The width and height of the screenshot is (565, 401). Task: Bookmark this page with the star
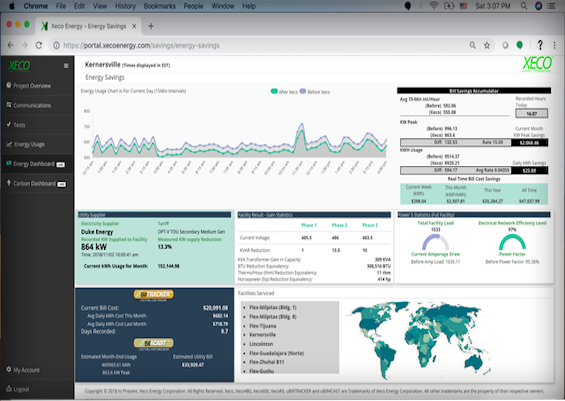pyautogui.click(x=487, y=45)
